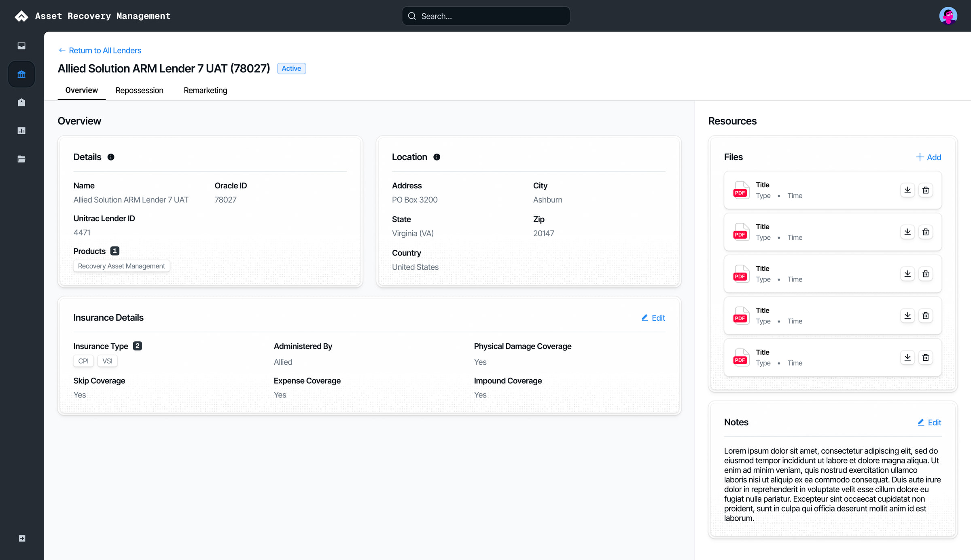Viewport: 971px width, 560px height.
Task: Delete the fourth file in Files
Action: pyautogui.click(x=926, y=316)
